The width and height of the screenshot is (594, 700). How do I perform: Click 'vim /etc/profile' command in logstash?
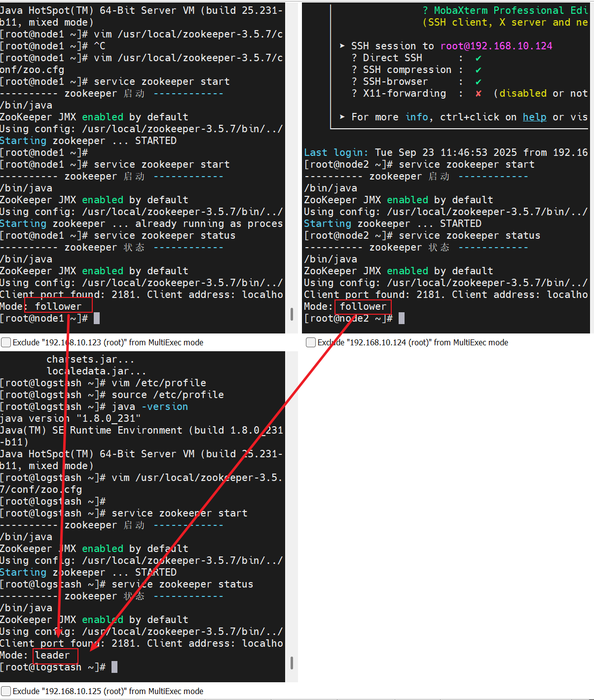coord(159,383)
